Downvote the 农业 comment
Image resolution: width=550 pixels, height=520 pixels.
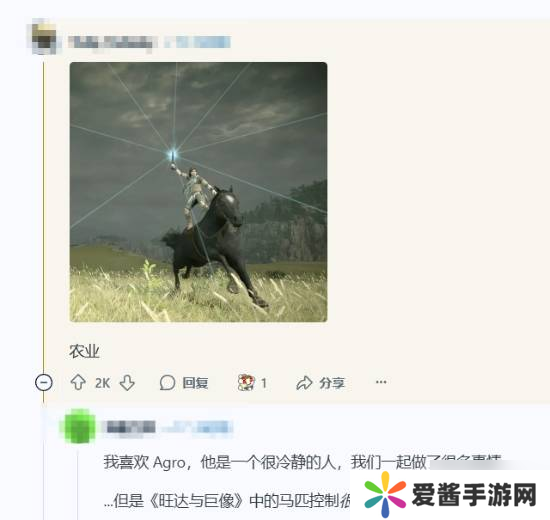pyautogui.click(x=127, y=383)
